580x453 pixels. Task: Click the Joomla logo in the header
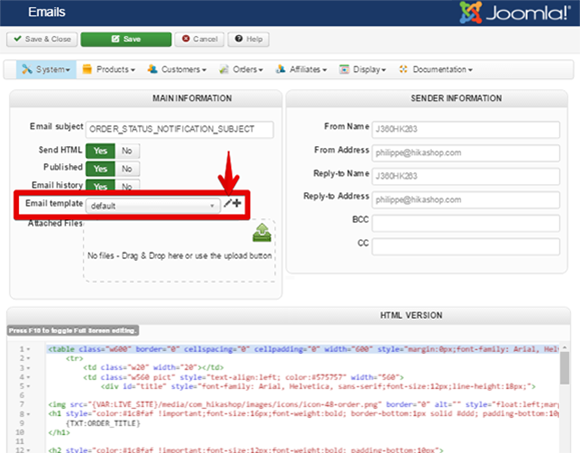515,12
